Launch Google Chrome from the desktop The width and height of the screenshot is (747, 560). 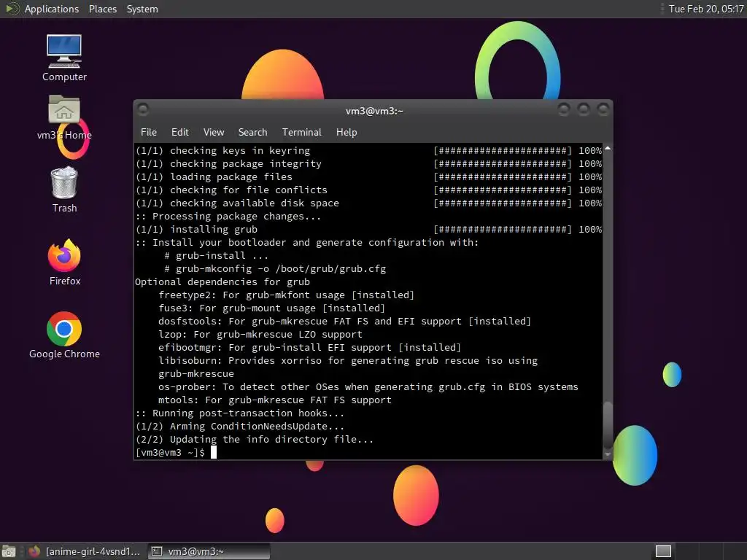(64, 335)
